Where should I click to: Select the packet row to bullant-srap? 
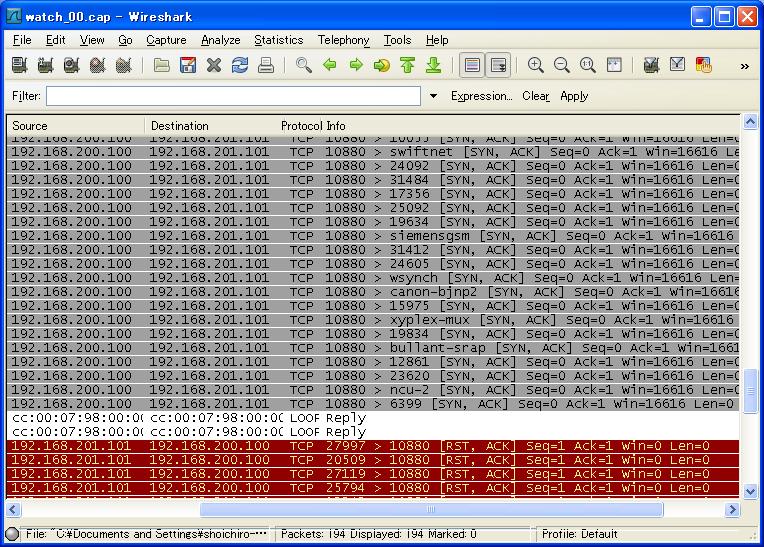tap(373, 348)
